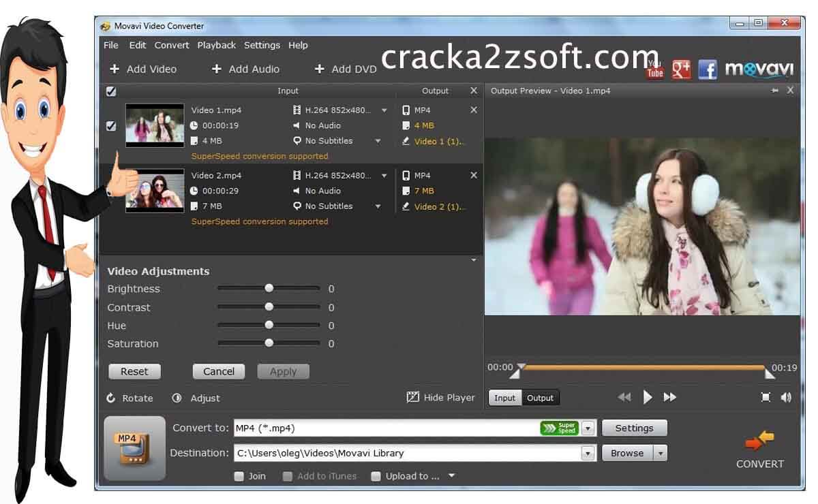
Task: Open the Browse button dropdown arrow
Action: coord(659,453)
